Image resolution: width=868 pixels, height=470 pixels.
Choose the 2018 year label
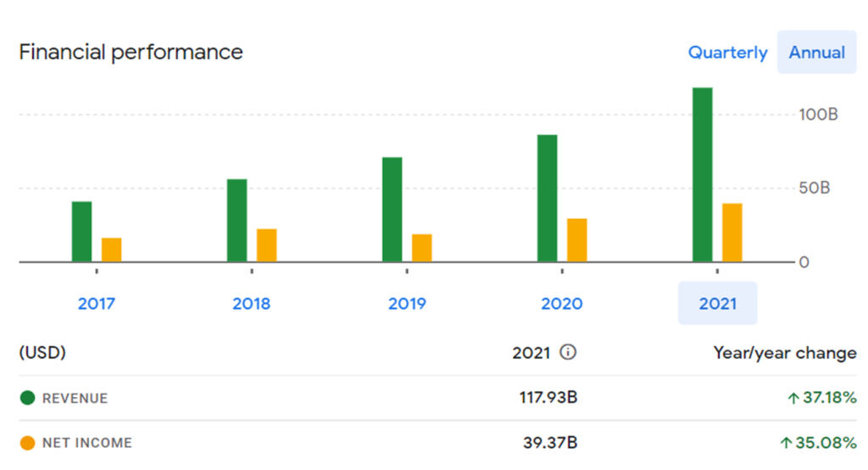(252, 303)
